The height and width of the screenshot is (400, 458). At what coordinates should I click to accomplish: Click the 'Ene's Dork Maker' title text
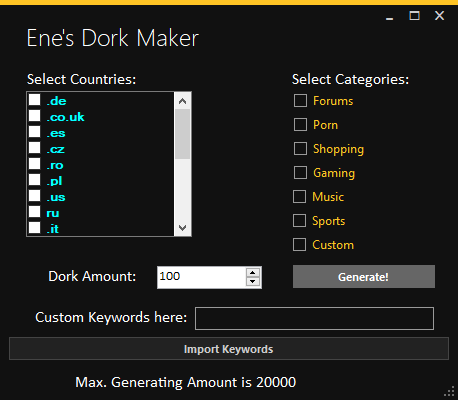tap(113, 38)
